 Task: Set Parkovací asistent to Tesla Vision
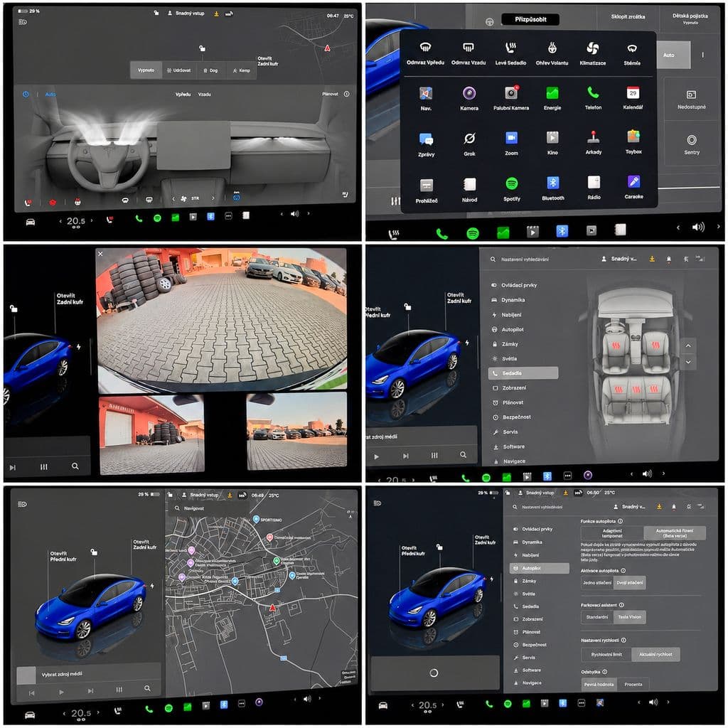[x=629, y=618]
